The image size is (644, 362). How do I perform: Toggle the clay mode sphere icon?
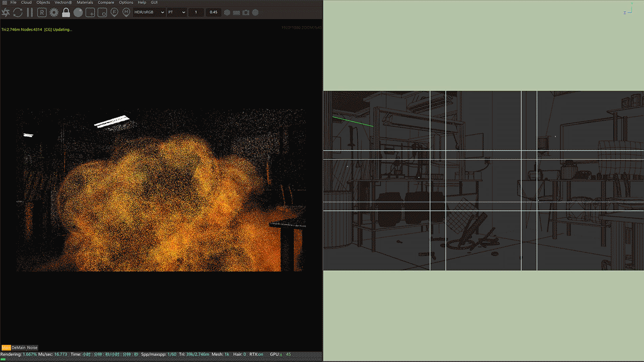click(x=78, y=13)
